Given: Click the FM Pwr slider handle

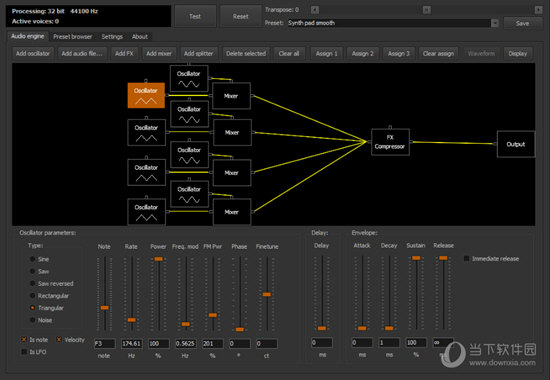Looking at the screenshot, I should point(213,315).
